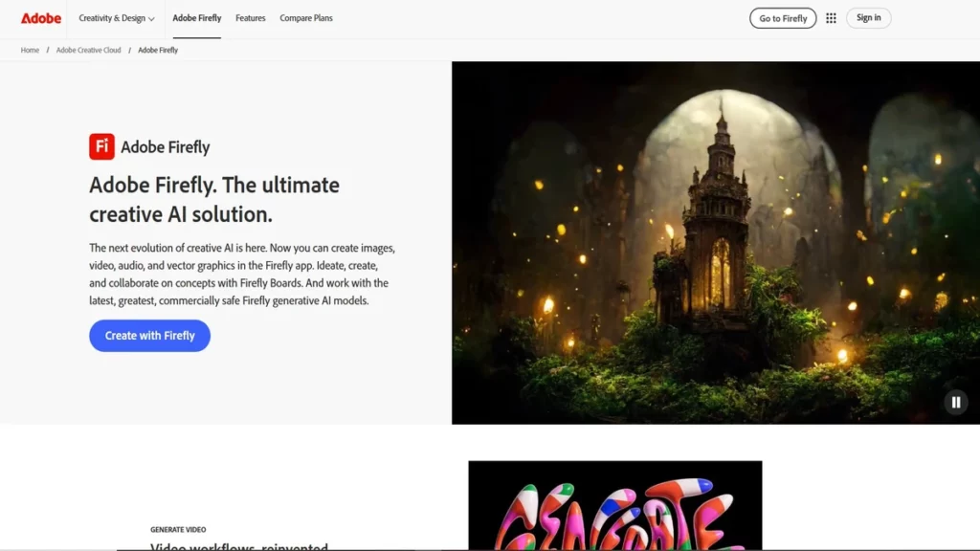Click the fairy tower hero video
980x551 pixels.
click(716, 242)
